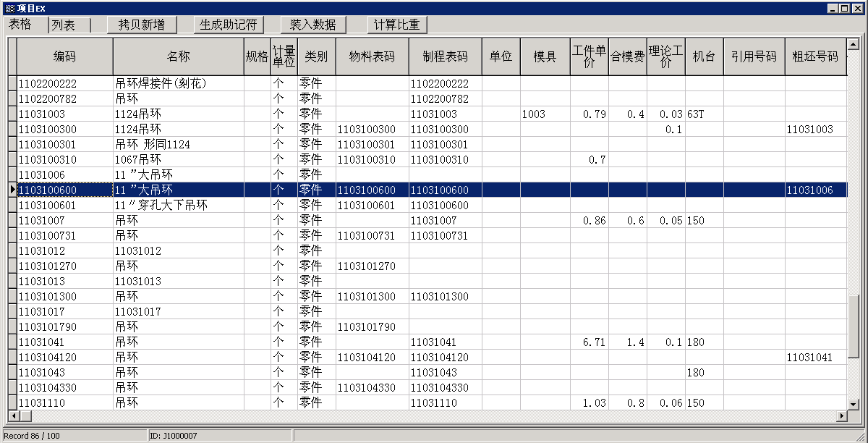The height and width of the screenshot is (443, 868).
Task: Click the row indicator arrow for 1103100600
Action: [12, 190]
